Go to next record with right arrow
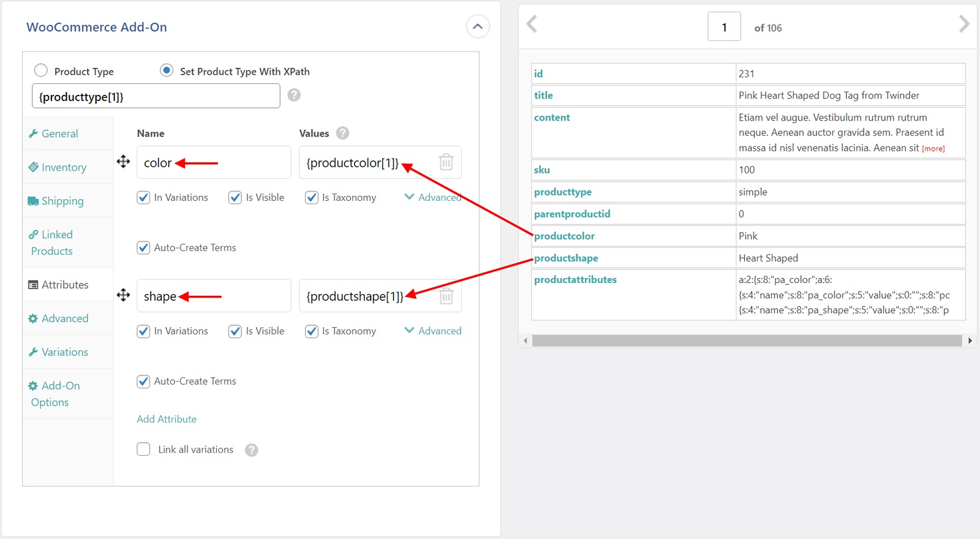The width and height of the screenshot is (980, 539). 963,24
